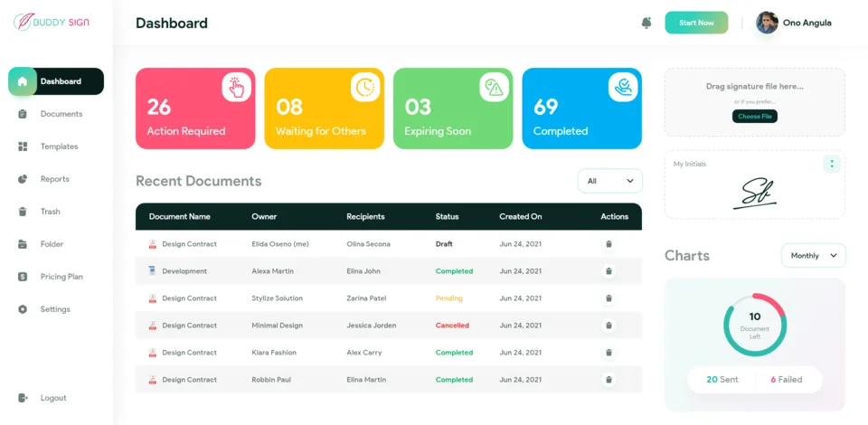This screenshot has height=425, width=868.
Task: Click the Folder sidebar icon
Action: [22, 244]
